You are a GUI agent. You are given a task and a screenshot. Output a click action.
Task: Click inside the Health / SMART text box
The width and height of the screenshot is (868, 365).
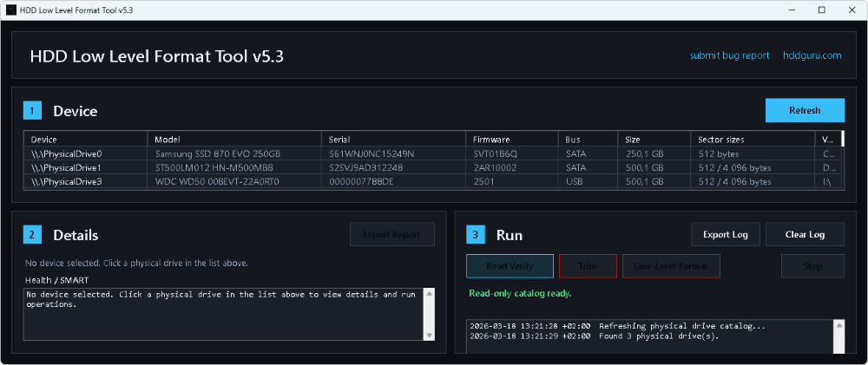tap(224, 314)
